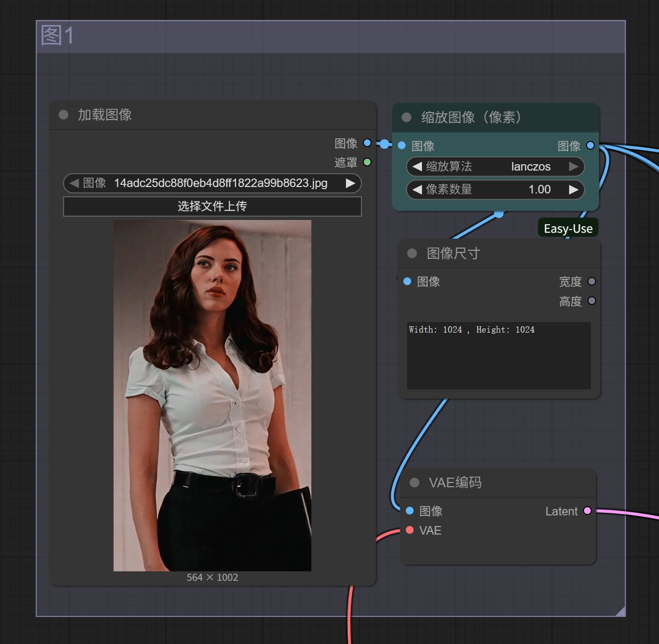This screenshot has width=659, height=644.
Task: Collapse the 缩放图像（像素） node via its dot
Action: 407,117
